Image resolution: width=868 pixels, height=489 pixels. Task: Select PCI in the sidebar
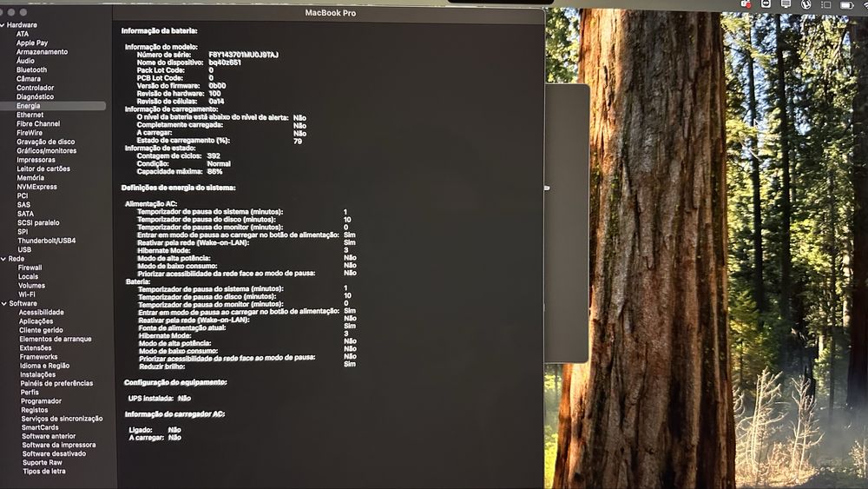[x=23, y=195]
